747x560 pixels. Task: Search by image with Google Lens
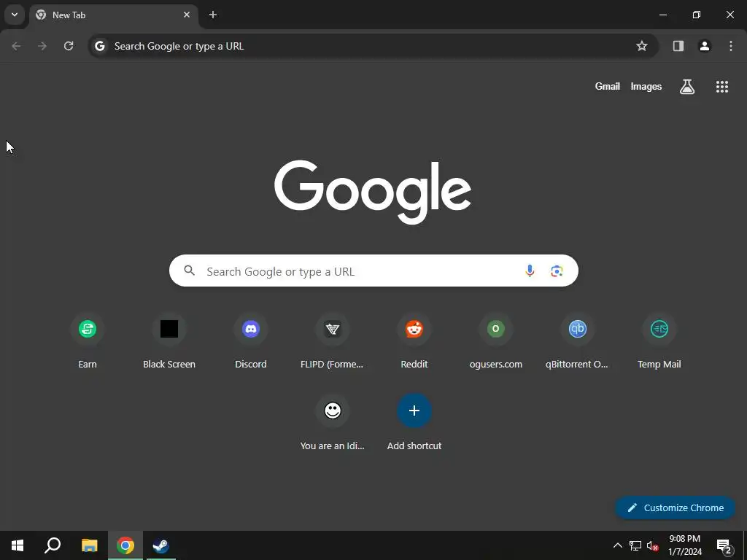coord(557,271)
